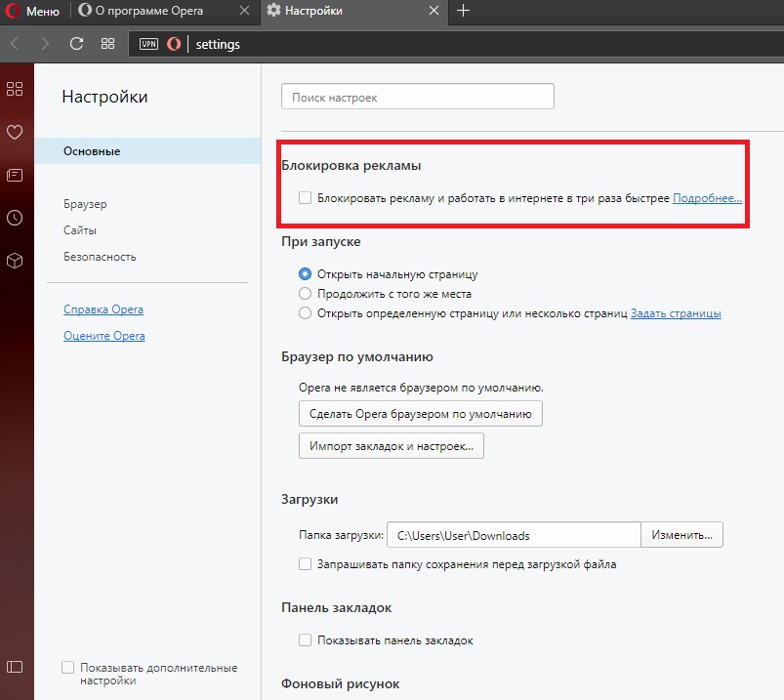This screenshot has height=700, width=784.
Task: Click Импорт закладок и настроек button
Action: pyautogui.click(x=392, y=445)
